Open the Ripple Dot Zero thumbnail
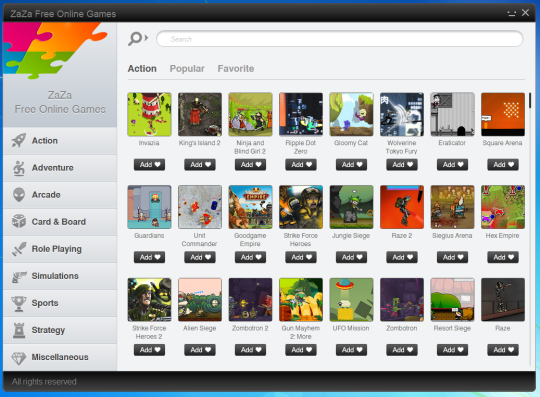This screenshot has width=540, height=397. click(301, 114)
